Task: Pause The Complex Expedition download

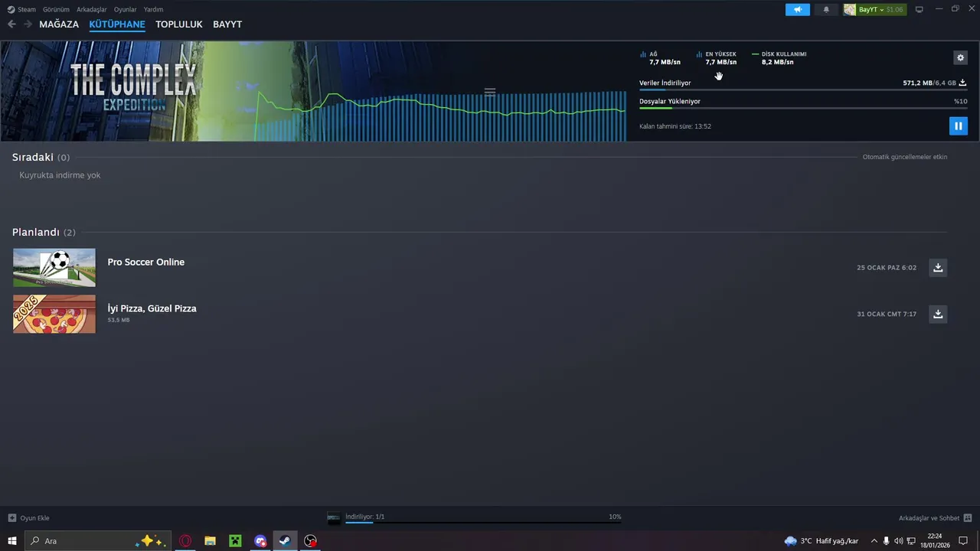Action: click(x=958, y=126)
